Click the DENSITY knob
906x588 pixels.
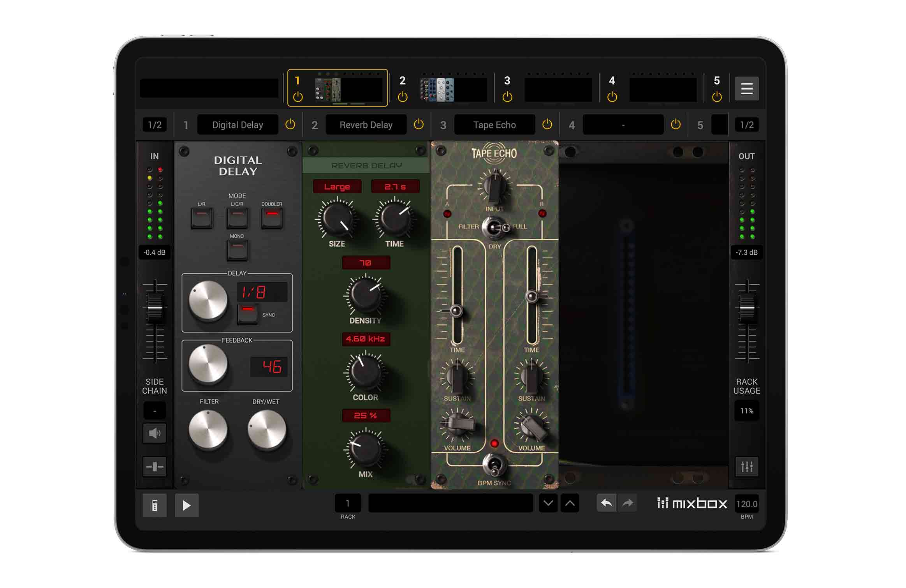[x=365, y=296]
